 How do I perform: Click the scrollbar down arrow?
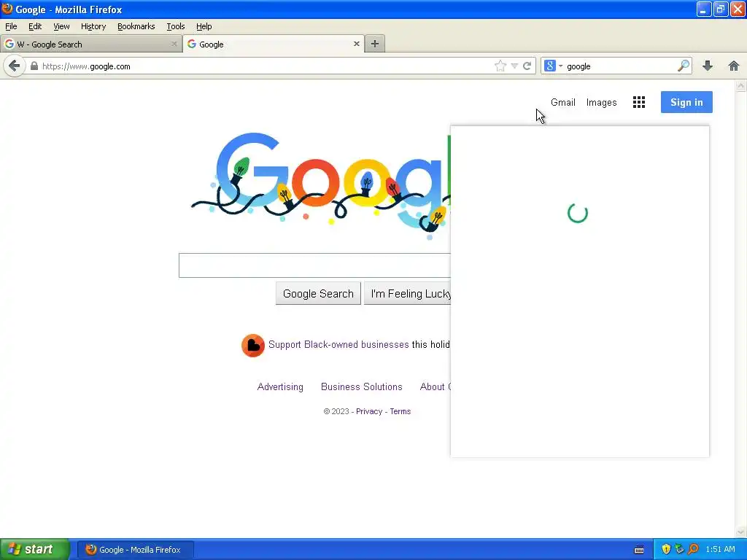pyautogui.click(x=741, y=532)
